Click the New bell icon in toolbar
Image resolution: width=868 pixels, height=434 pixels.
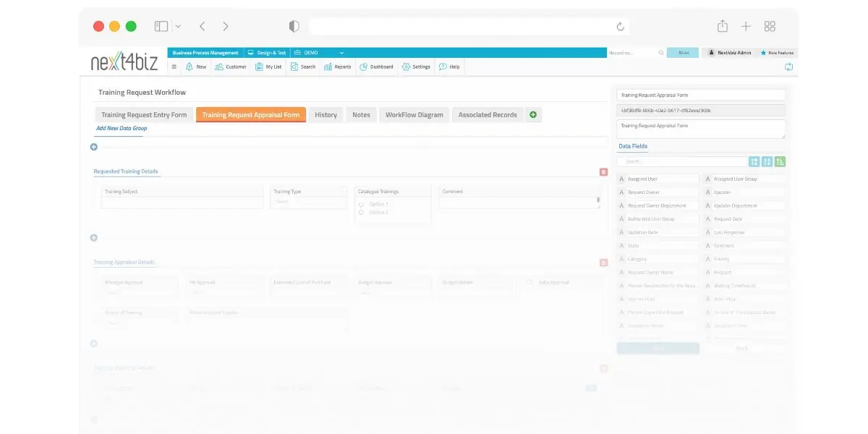[190, 67]
